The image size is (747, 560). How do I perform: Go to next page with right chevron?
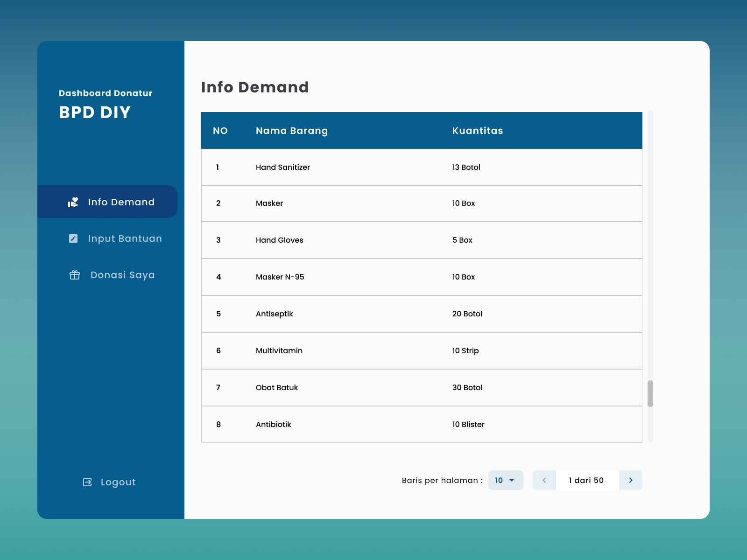[x=630, y=480]
